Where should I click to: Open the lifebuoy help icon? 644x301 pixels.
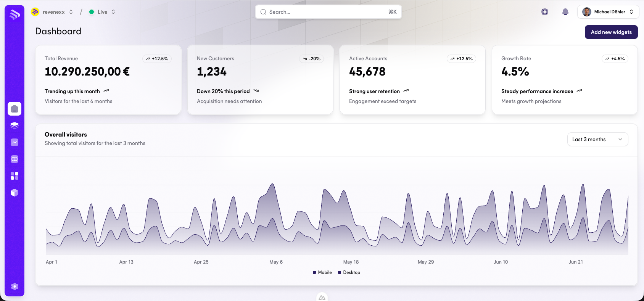(545, 12)
